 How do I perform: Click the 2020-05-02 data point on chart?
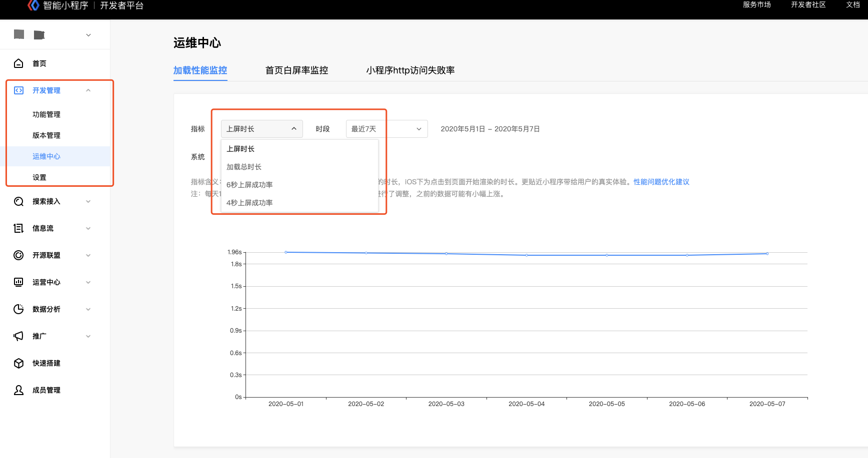366,253
